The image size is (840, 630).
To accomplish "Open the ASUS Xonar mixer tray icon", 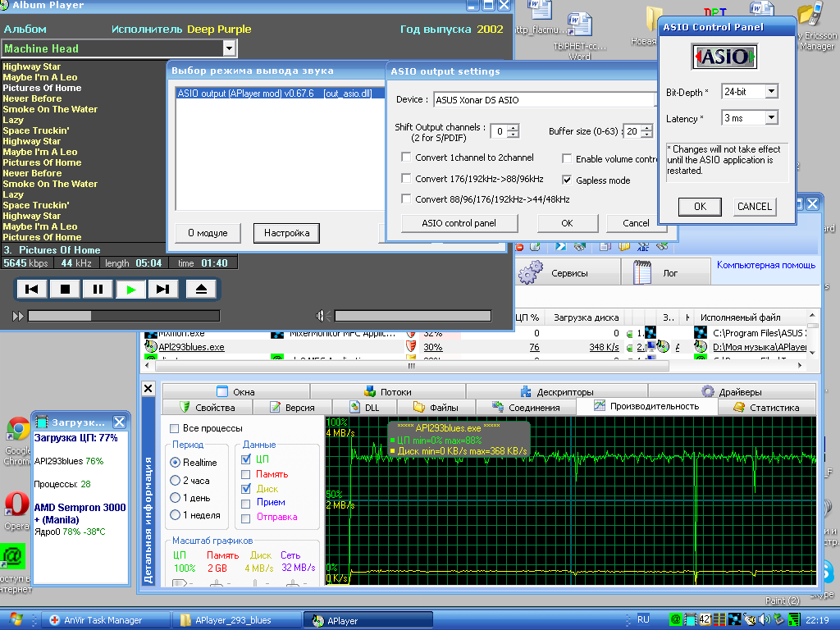I will 734,620.
